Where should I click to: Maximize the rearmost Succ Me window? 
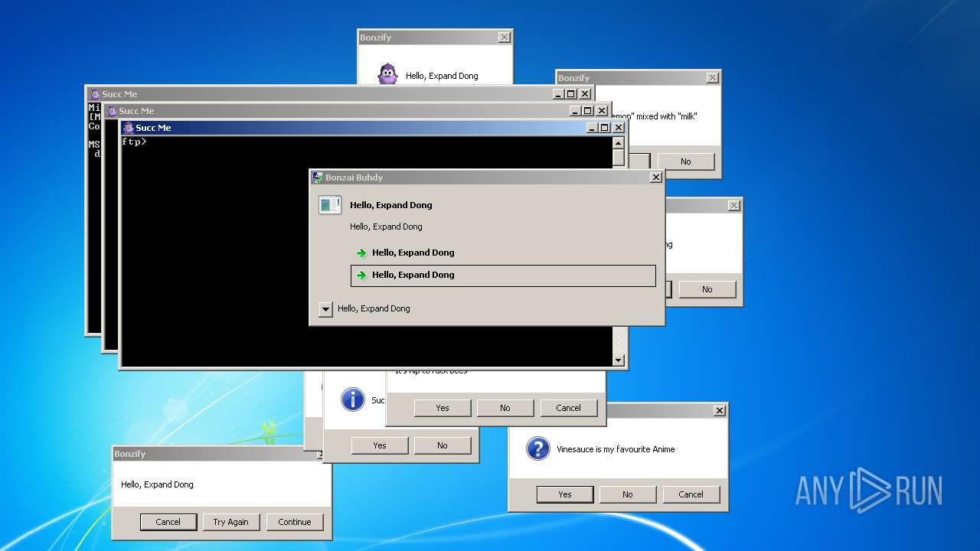(x=571, y=94)
